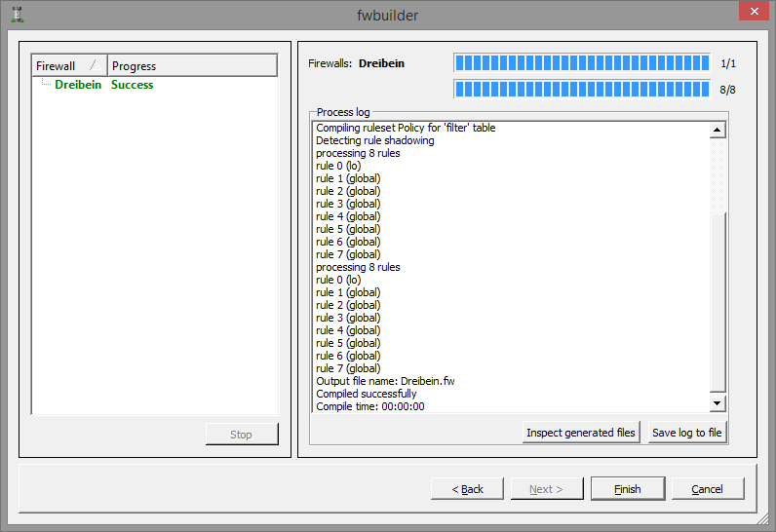
Task: Click the Progress column header
Action: (191, 66)
